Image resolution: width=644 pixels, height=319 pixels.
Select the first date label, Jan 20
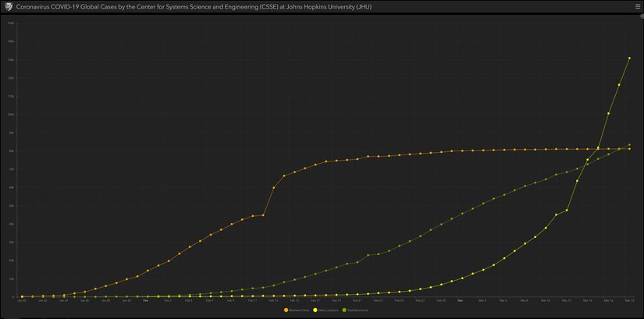(x=22, y=300)
